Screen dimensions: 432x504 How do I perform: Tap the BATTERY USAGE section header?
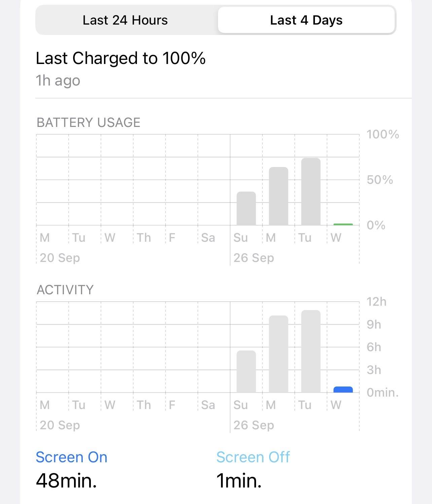click(x=88, y=123)
